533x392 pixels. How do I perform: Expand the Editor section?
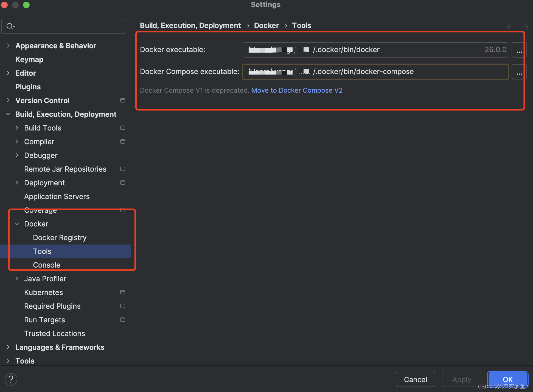(8, 73)
